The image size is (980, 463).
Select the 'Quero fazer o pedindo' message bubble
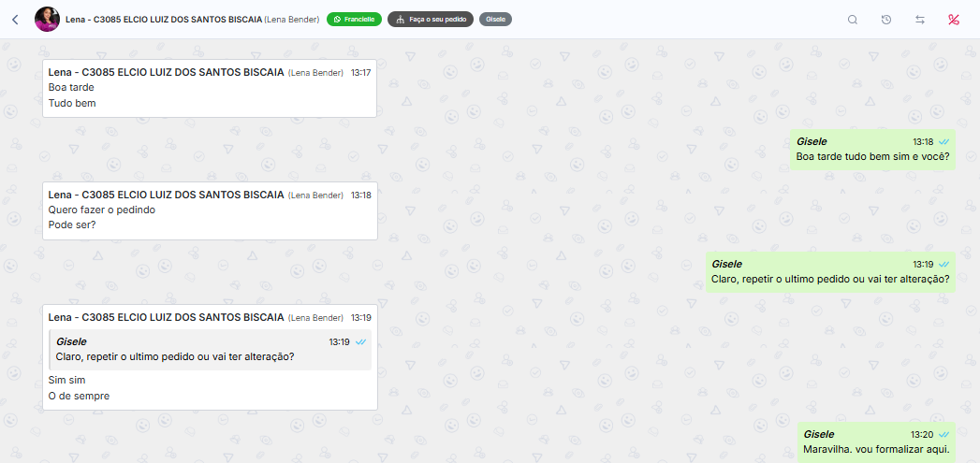pos(210,210)
